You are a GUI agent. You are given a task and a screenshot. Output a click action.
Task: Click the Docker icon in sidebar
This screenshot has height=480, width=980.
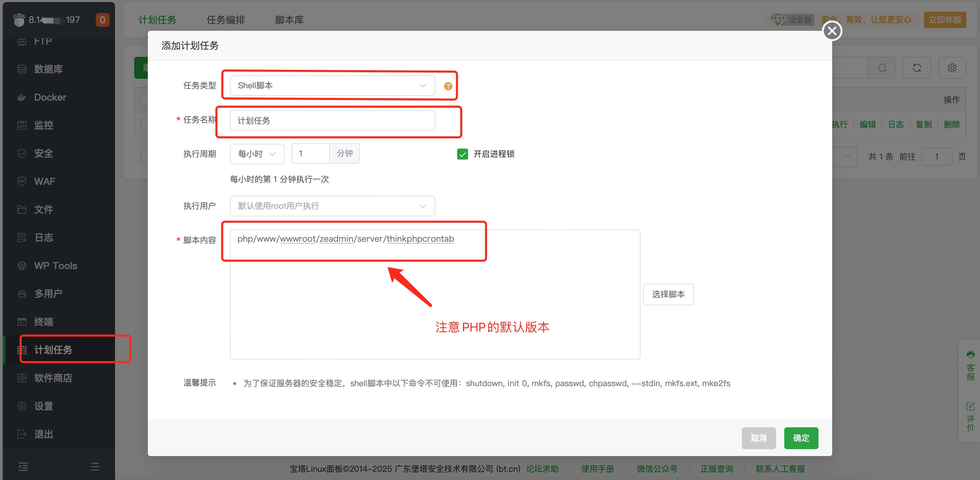click(x=22, y=98)
